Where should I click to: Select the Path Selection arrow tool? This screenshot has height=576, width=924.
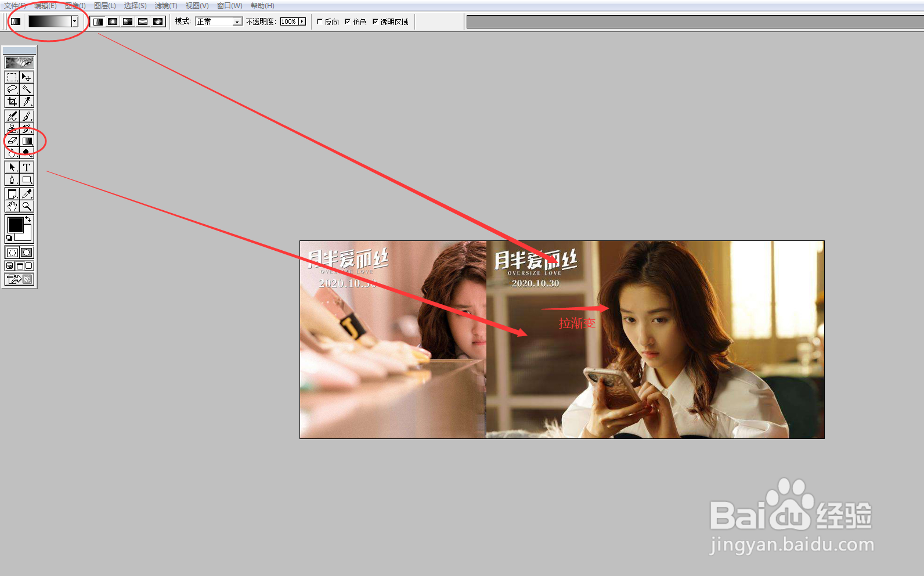(x=12, y=167)
